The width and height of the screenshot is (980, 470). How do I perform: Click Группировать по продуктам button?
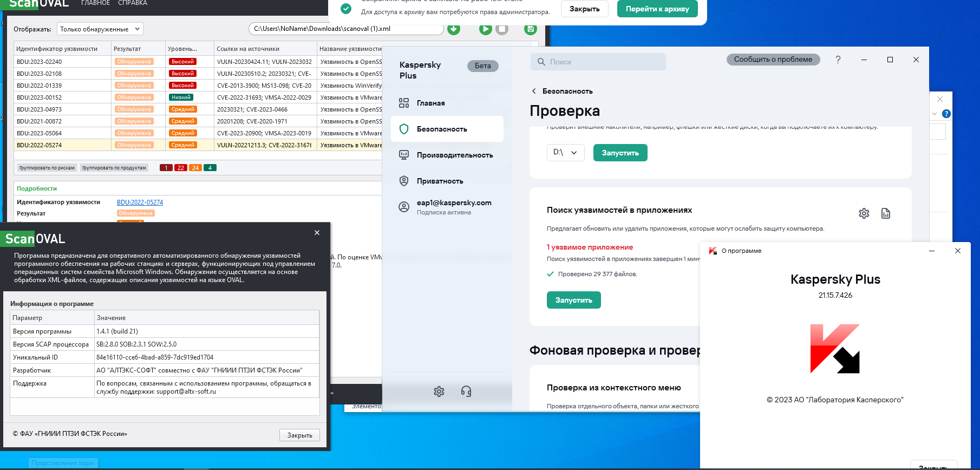tap(114, 168)
